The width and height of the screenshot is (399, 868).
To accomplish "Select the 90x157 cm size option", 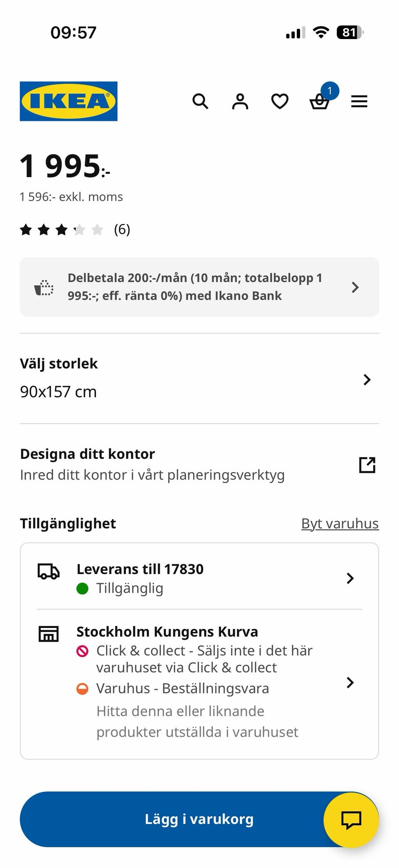I will tap(58, 392).
